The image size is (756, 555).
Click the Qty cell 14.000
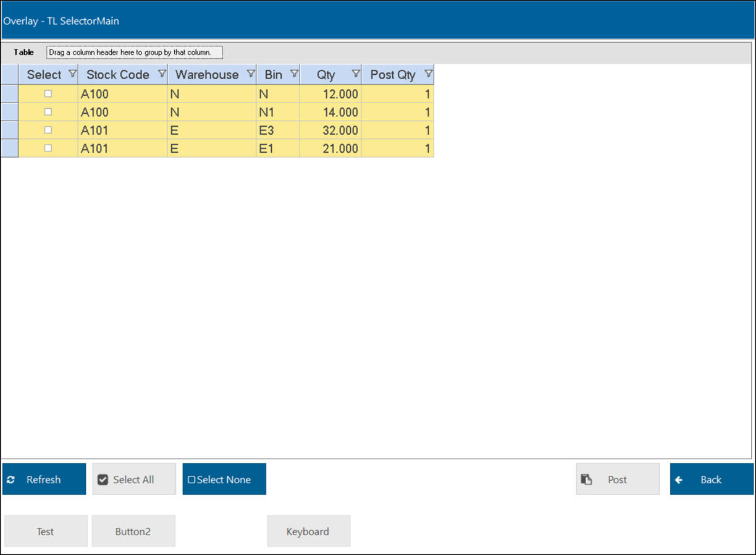[x=330, y=112]
